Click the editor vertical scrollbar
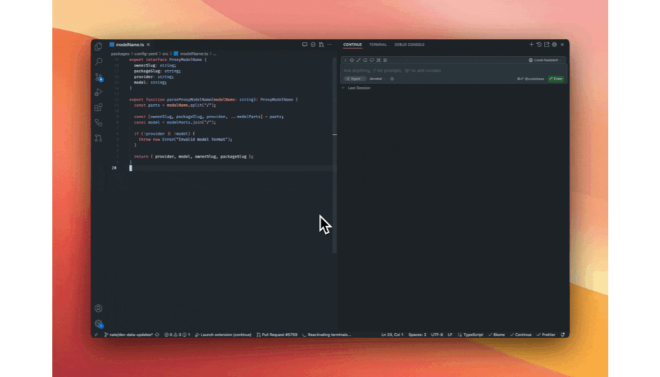This screenshot has width=660, height=377. point(335,156)
